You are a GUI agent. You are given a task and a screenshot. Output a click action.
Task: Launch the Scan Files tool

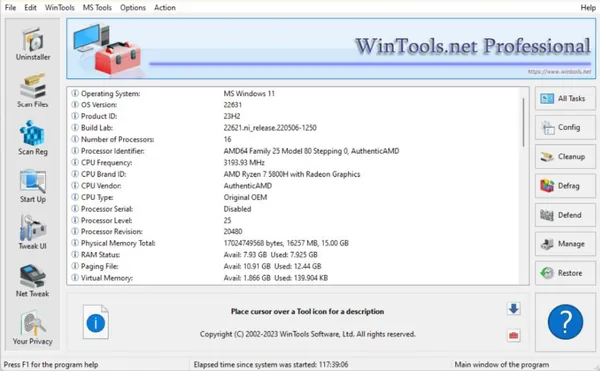pos(33,91)
